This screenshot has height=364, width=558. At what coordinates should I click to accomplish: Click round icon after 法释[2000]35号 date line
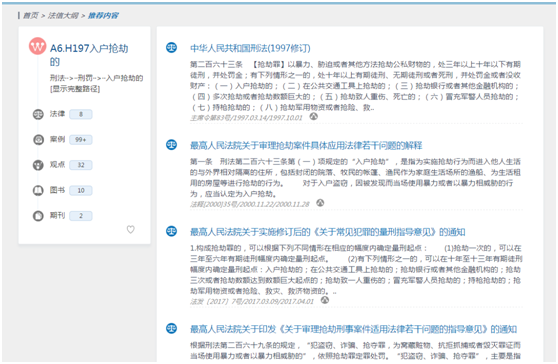pyautogui.click(x=320, y=203)
